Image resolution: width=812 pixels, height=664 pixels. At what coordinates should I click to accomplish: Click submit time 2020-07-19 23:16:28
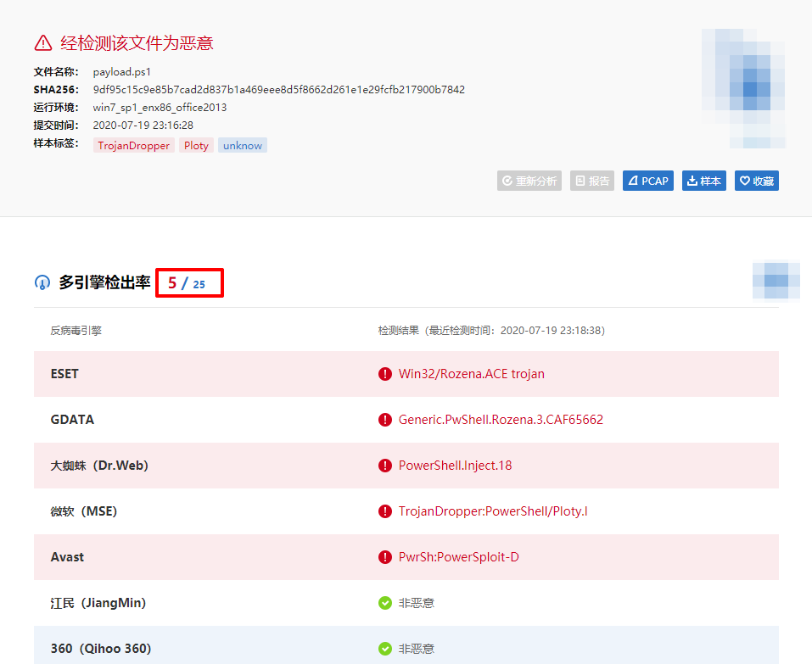click(143, 126)
